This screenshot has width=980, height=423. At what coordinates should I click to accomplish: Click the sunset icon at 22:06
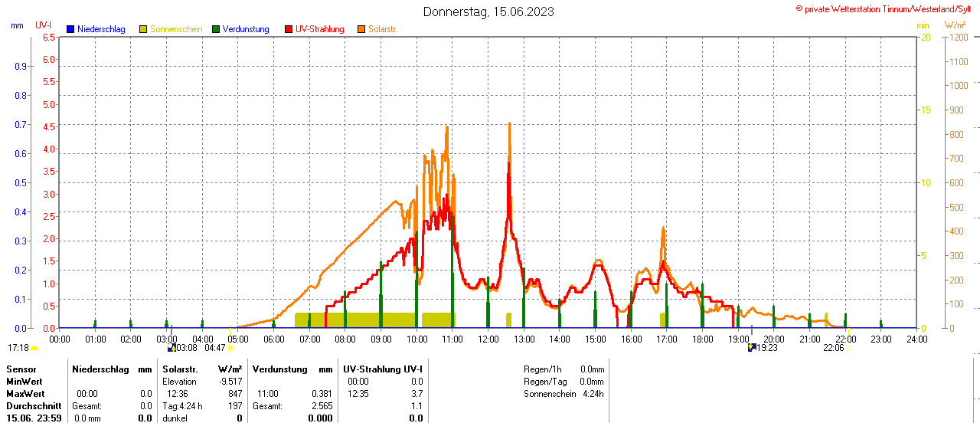pos(848,348)
